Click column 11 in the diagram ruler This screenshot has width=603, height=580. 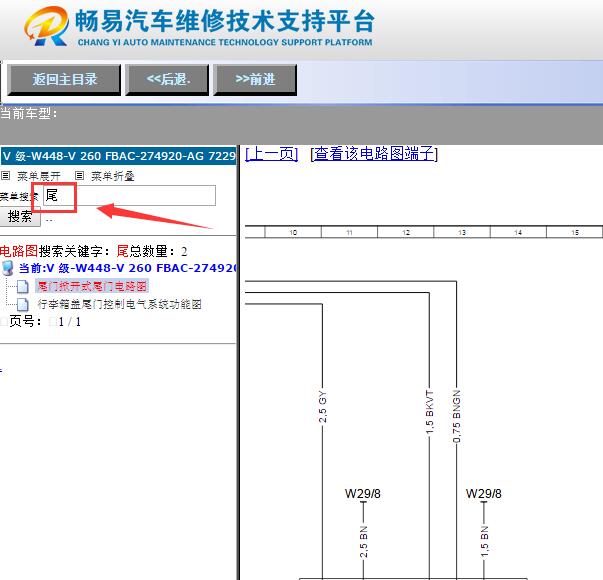(349, 232)
